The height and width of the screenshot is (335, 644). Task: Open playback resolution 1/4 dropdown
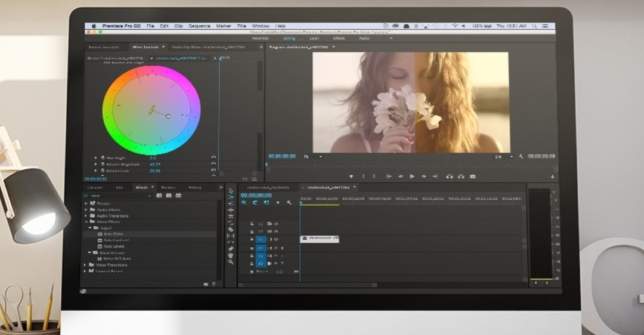504,157
